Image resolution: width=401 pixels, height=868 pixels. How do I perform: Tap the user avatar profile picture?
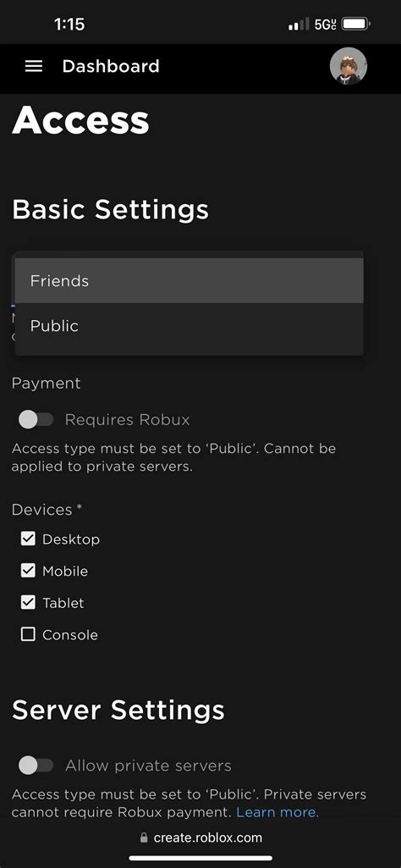tap(349, 66)
